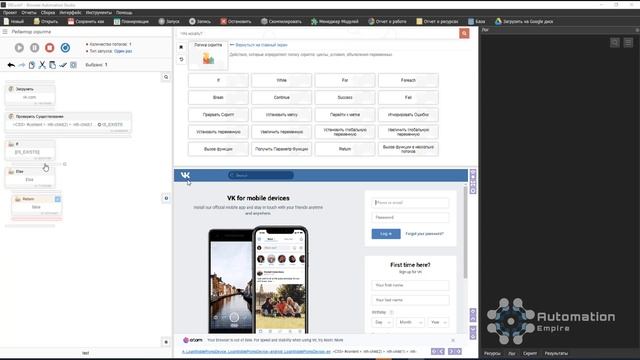Open the hamburger menu of the script editor
This screenshot has width=640, height=360.
click(5, 31)
